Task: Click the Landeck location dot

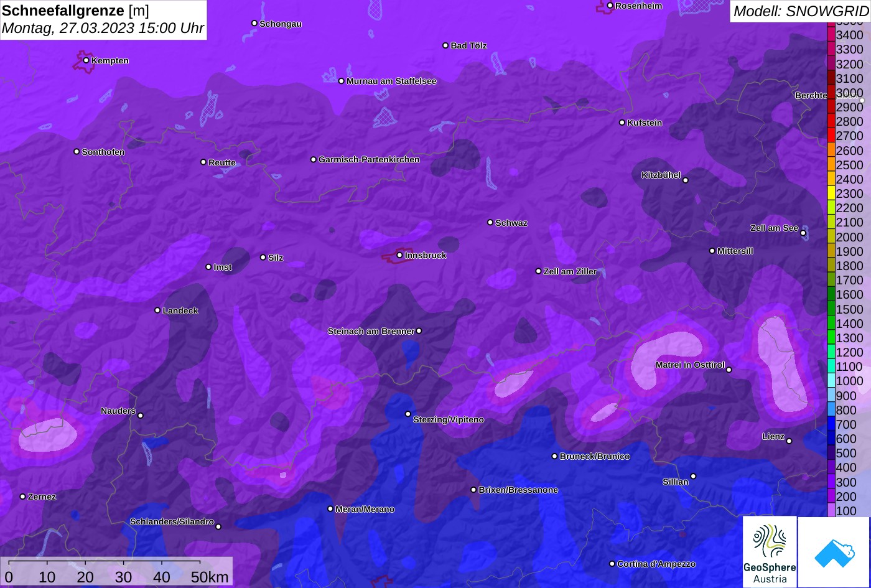Action: tap(157, 310)
